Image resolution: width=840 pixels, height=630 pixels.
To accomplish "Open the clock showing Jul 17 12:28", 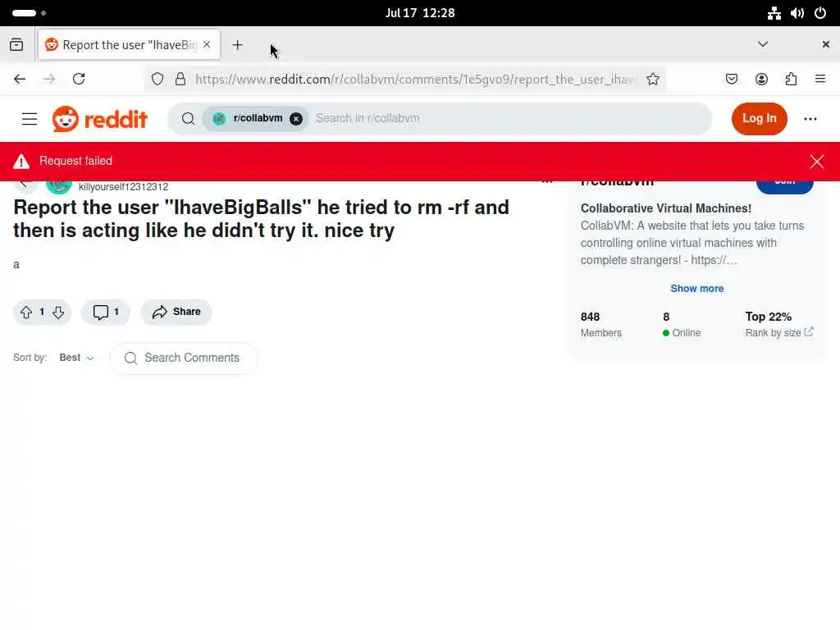I will [x=420, y=13].
